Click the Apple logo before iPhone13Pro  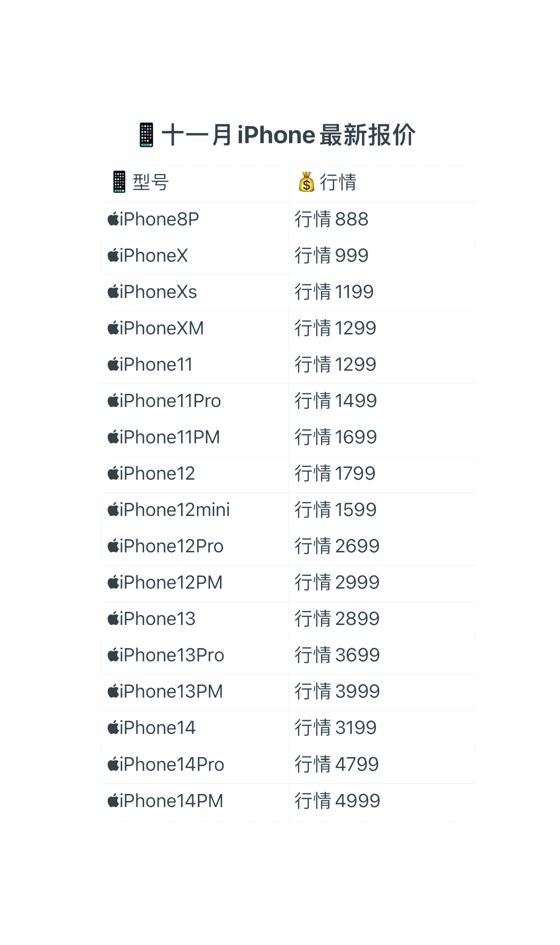click(113, 655)
